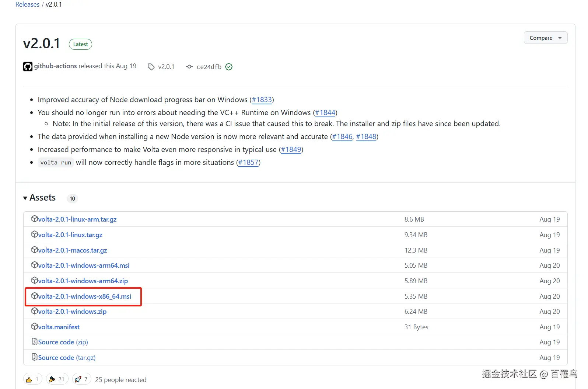Download the volta.manifest file
The image size is (588, 389).
point(59,327)
